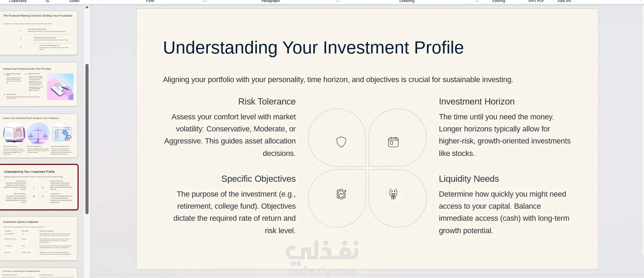This screenshot has height=278, width=644.
Task: Click the Risk Tolerance heading text
Action: pyautogui.click(x=267, y=101)
